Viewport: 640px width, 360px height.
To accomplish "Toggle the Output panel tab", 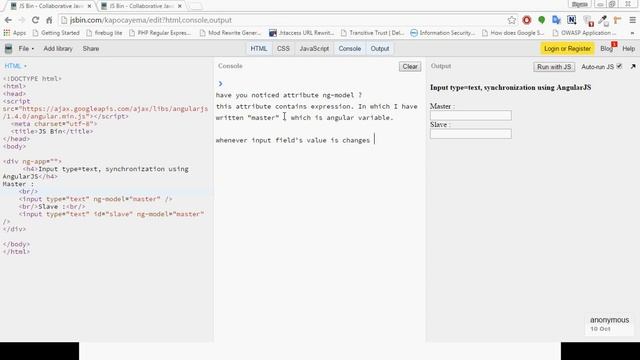I will 380,49.
